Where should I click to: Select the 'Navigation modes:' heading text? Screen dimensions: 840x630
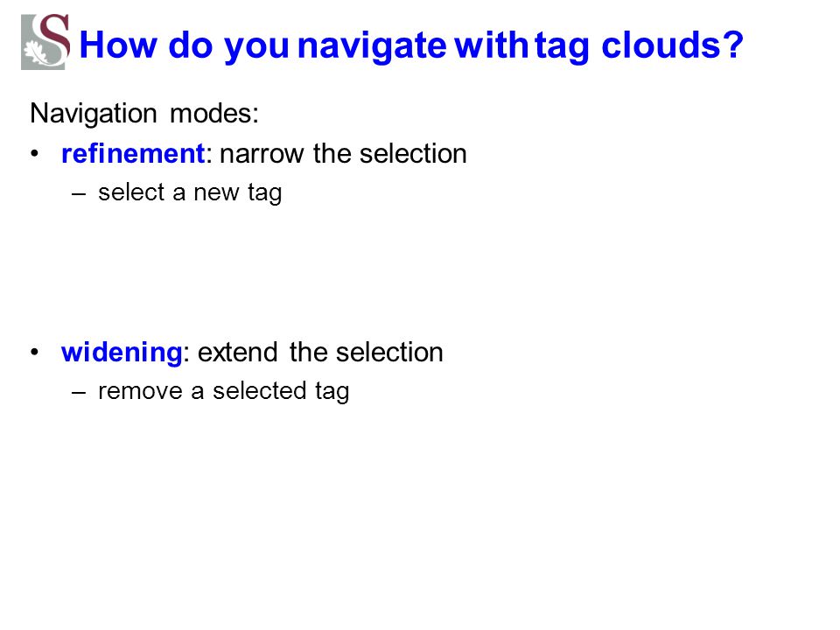[144, 114]
